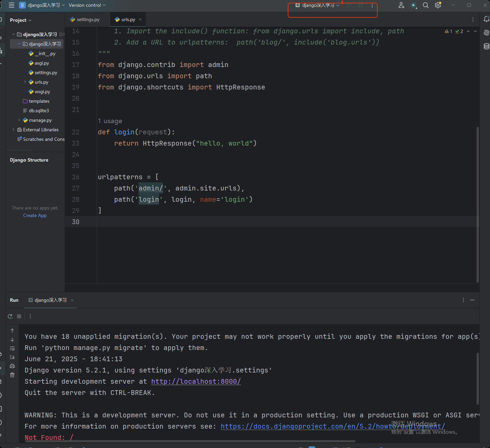
Task: Open run configuration dropdown django深入学习
Action: [x=317, y=5]
